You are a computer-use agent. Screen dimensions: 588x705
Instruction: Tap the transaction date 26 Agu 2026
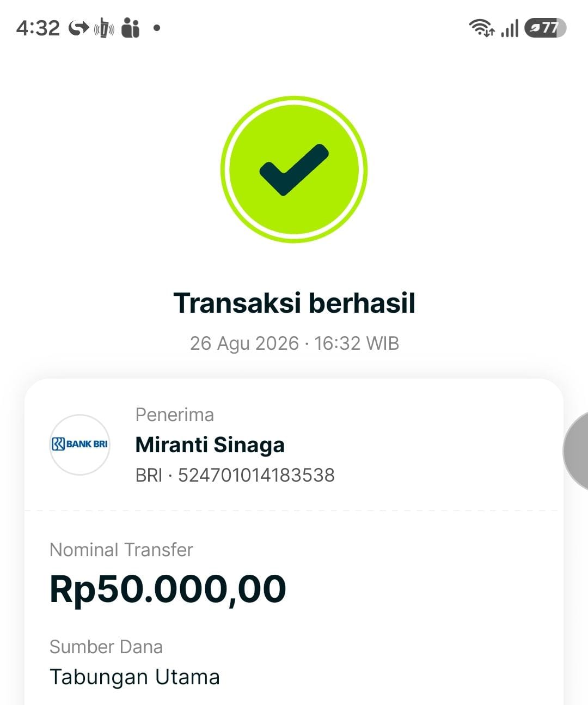coord(244,343)
